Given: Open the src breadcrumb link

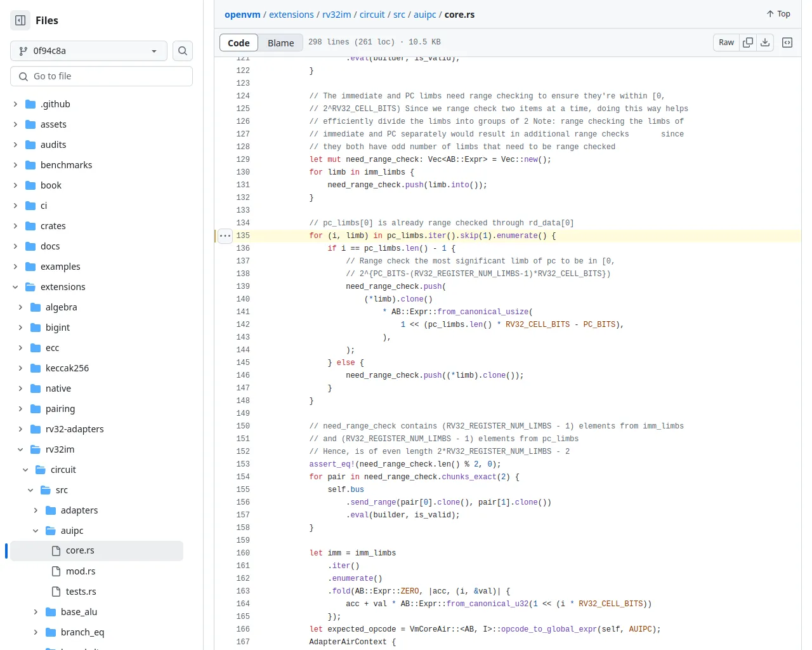Looking at the screenshot, I should click(399, 14).
